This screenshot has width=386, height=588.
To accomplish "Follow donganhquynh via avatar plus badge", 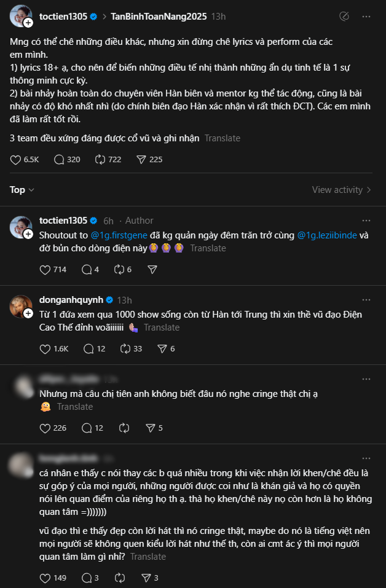I will tap(28, 313).
